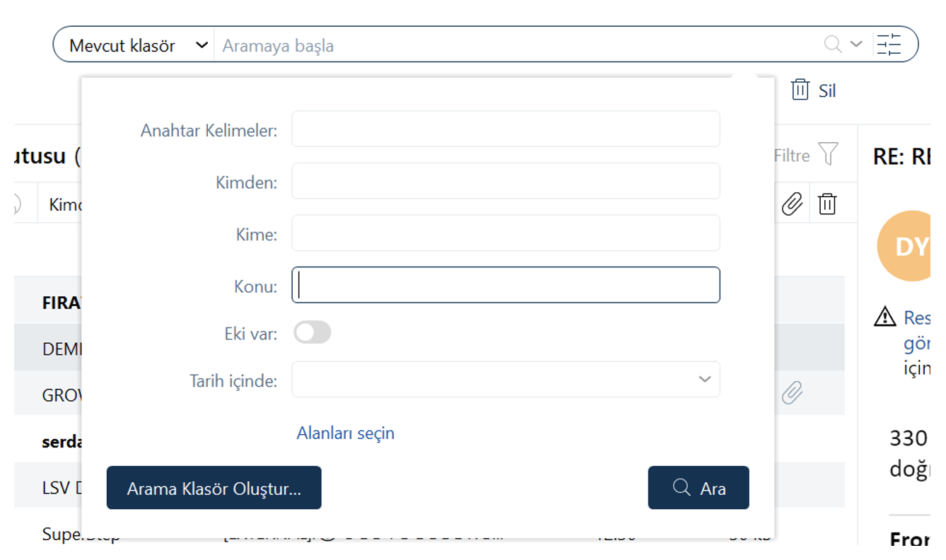The width and height of the screenshot is (946, 560).
Task: Focus the Anahtar Kelimeler input field
Action: [506, 129]
